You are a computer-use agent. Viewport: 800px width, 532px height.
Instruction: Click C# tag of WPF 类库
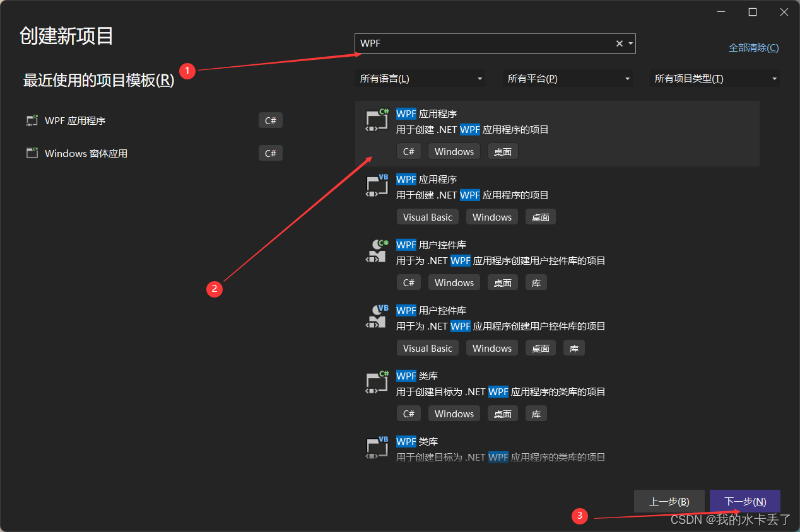(x=409, y=413)
